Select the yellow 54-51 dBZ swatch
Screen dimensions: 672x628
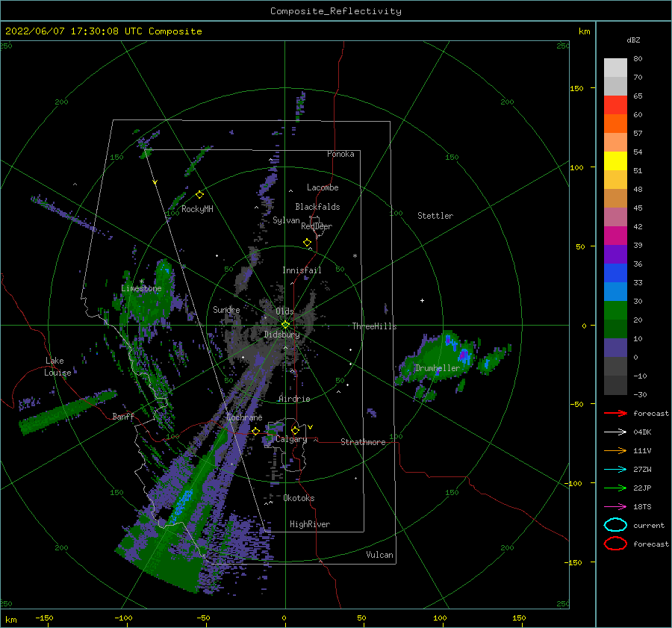[615, 161]
